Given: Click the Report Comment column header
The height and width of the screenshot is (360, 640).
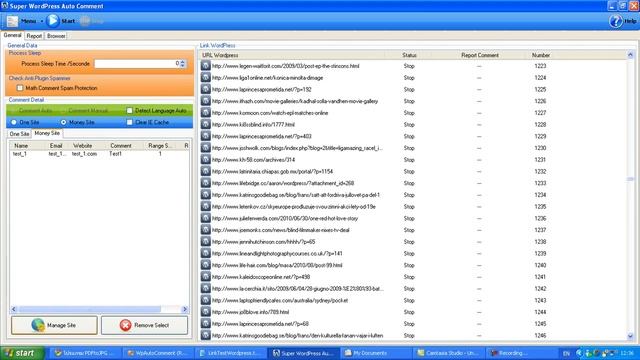Looking at the screenshot, I should pos(480,55).
